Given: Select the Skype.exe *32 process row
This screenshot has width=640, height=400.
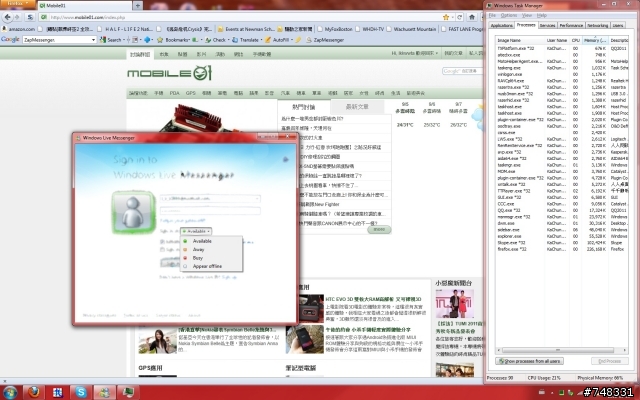Looking at the screenshot, I should coord(562,242).
